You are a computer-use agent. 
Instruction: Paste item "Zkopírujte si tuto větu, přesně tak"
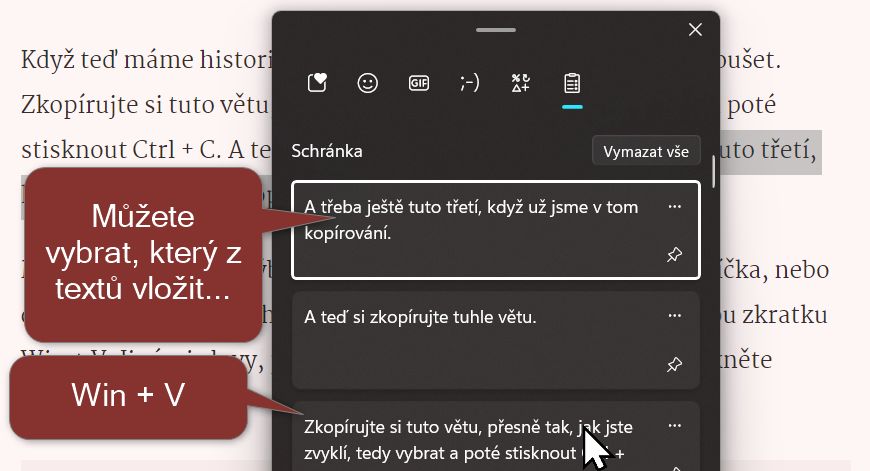click(495, 437)
